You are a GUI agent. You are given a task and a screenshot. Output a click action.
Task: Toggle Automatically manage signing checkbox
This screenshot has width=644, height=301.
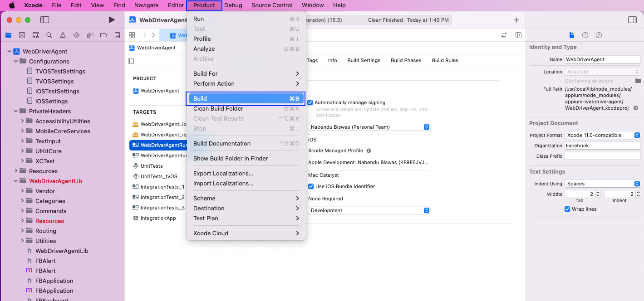[x=310, y=102]
